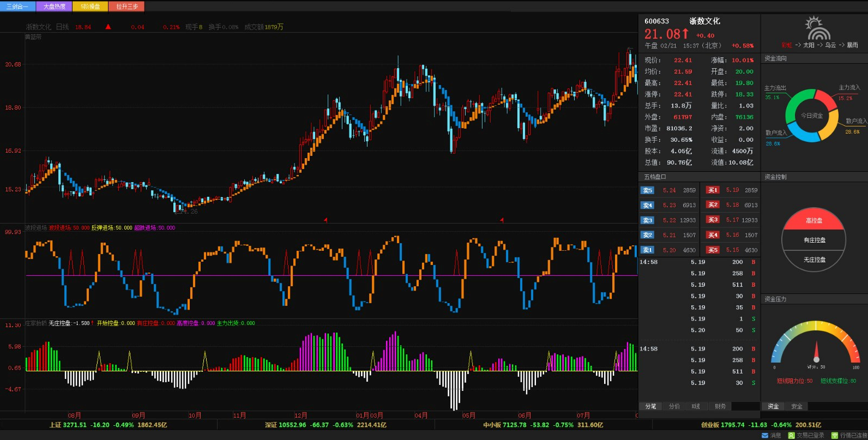
Task: Click the yellow donut segment of 今日资金
Action: pyautogui.click(x=830, y=125)
